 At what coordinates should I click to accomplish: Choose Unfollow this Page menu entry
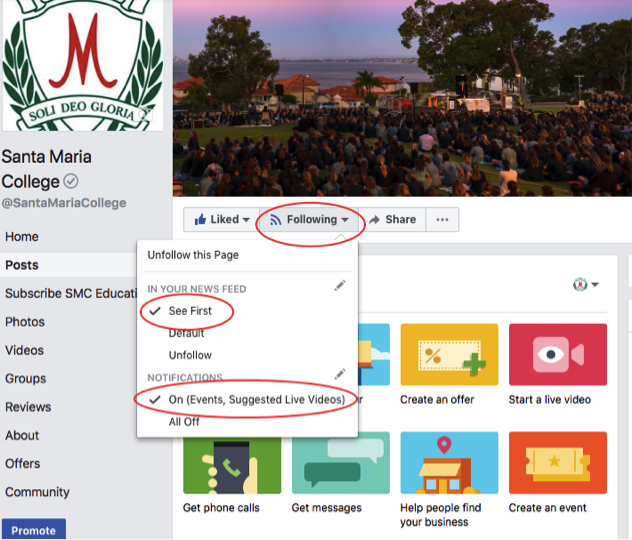click(x=193, y=255)
